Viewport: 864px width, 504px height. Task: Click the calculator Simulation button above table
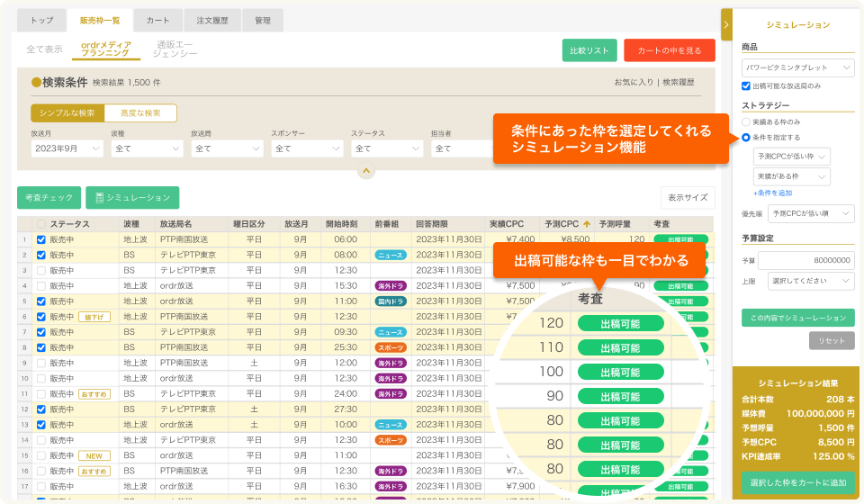131,197
